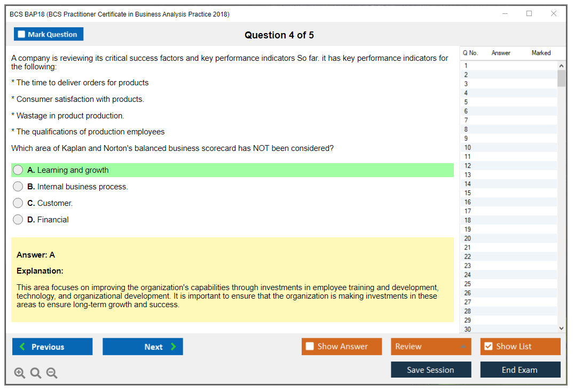Image resolution: width=574 pixels, height=392 pixels.
Task: Toggle the Show Answer checkbox
Action: 310,347
